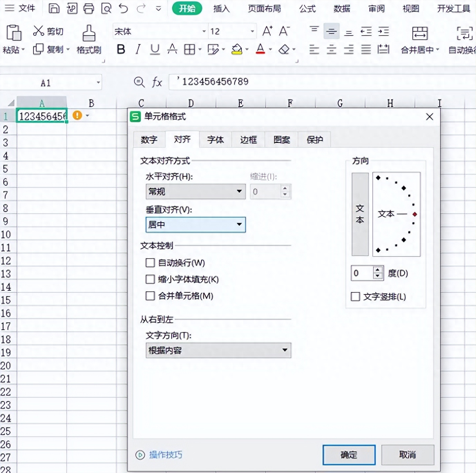Screen dimensions: 476x473
Task: Click the Undo arrow icon
Action: [x=123, y=8]
